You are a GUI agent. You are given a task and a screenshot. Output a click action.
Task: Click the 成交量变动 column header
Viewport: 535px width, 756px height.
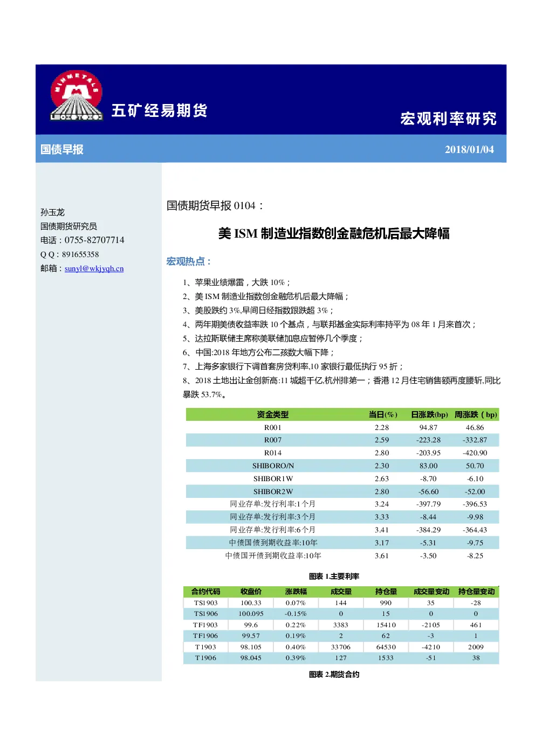coord(431,592)
